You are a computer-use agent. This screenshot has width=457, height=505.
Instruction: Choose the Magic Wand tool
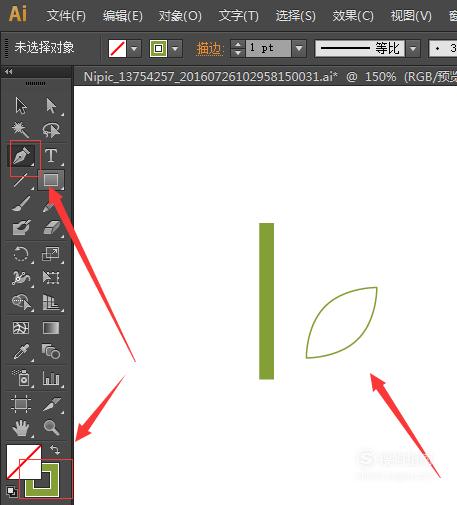tap(21, 130)
